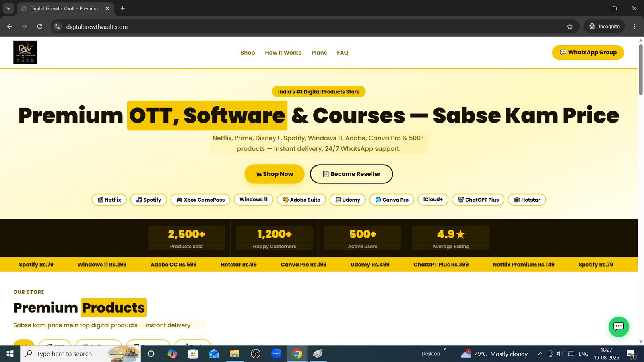The height and width of the screenshot is (362, 644).
Task: Open Microsoft Store from the taskbar
Action: click(193, 354)
